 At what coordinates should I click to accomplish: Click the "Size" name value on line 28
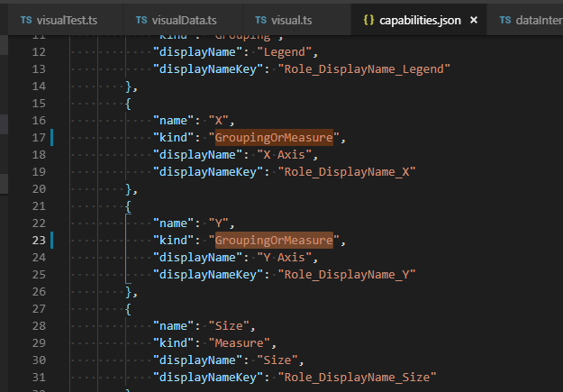[229, 326]
